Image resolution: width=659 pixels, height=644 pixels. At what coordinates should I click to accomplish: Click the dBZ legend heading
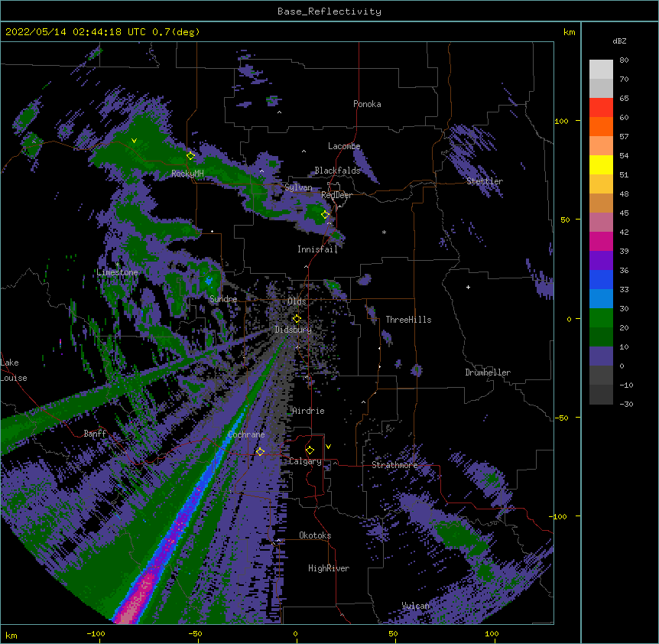[x=619, y=41]
